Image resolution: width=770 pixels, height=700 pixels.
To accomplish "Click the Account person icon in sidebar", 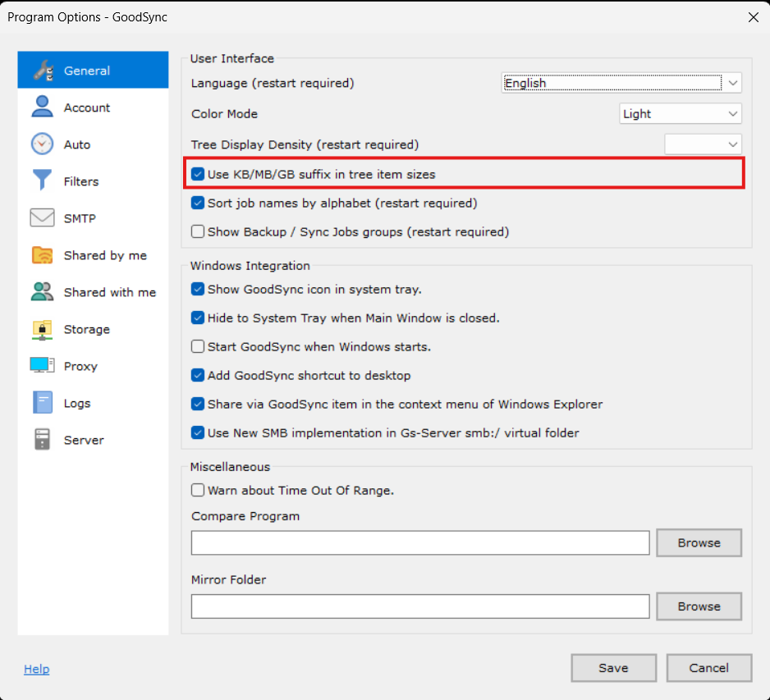I will click(x=42, y=108).
